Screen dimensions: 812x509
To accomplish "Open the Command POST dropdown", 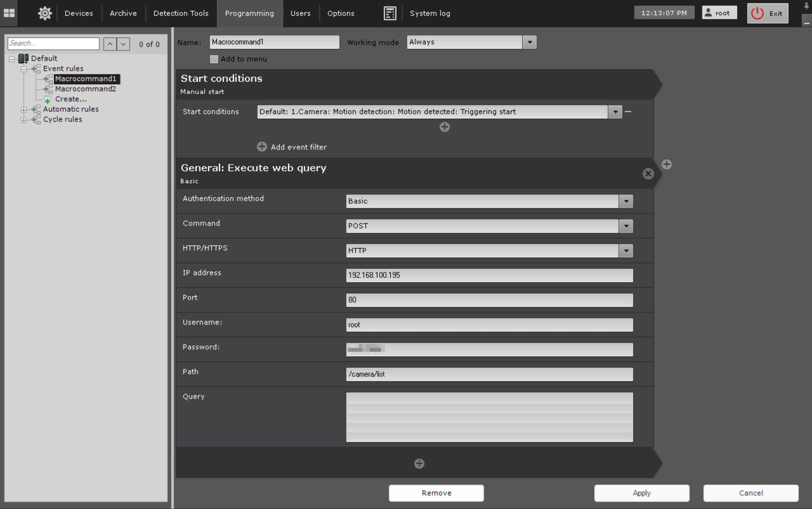I will [626, 226].
